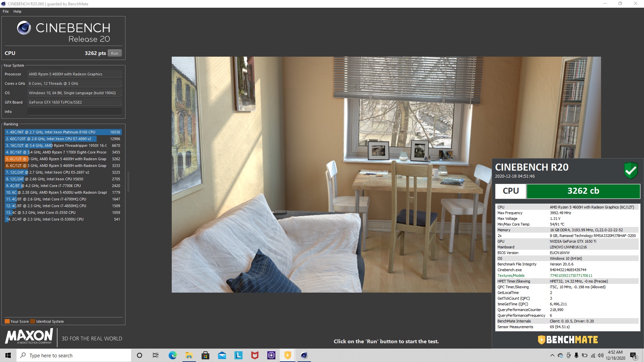Image resolution: width=644 pixels, height=362 pixels.
Task: Select ranking row 14 Core i5-5300U
Action: (63, 219)
